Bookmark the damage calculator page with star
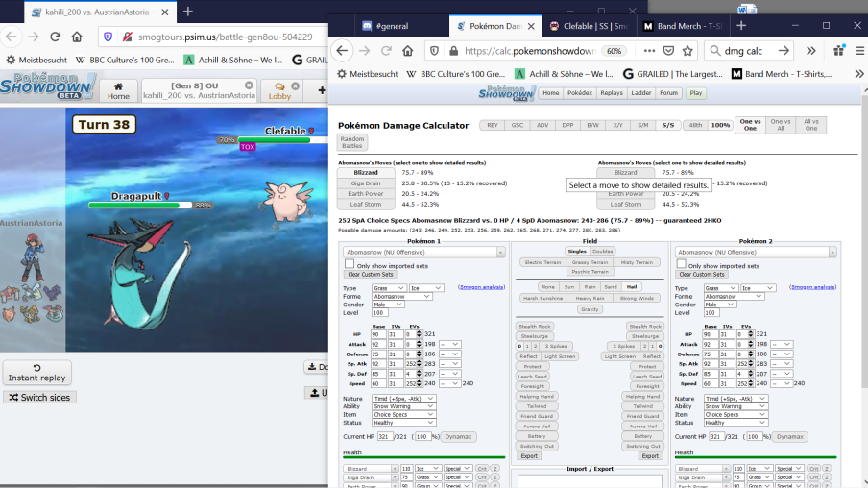 [687, 51]
